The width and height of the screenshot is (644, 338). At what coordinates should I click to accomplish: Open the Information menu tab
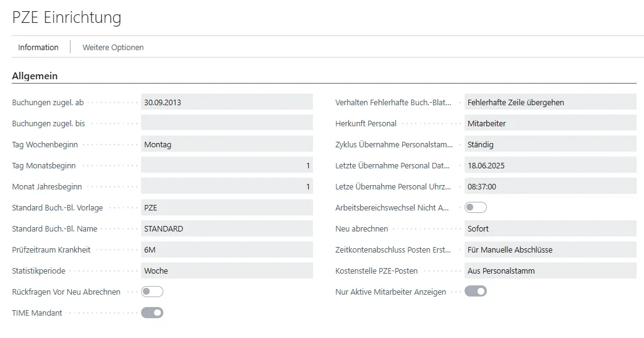[x=38, y=47]
